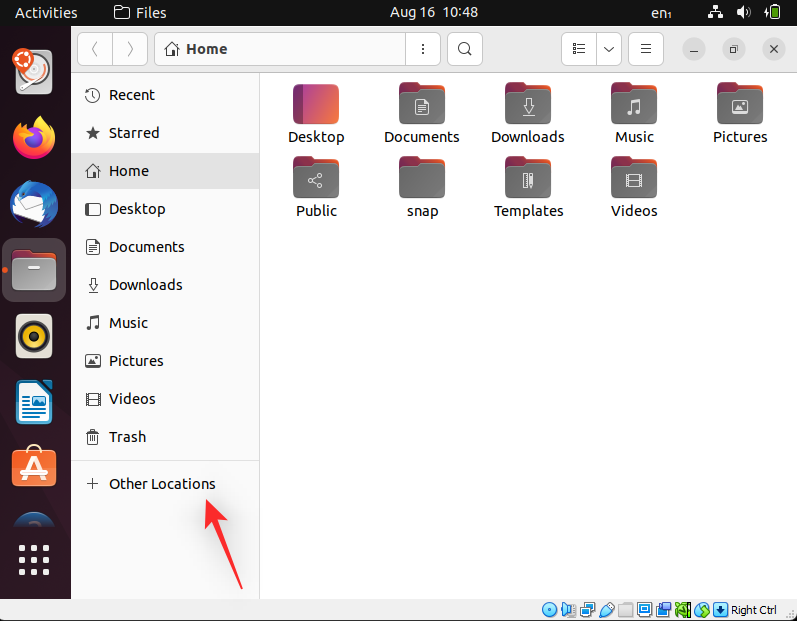Toggle list view icon in toolbar
This screenshot has width=797, height=621.
coord(579,49)
